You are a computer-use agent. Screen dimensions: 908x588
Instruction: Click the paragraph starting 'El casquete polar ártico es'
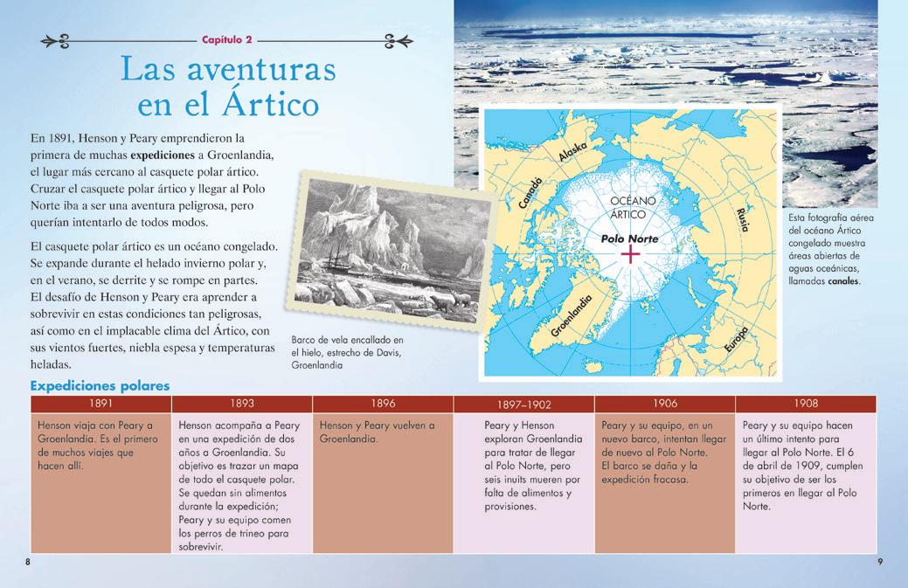pyautogui.click(x=154, y=306)
